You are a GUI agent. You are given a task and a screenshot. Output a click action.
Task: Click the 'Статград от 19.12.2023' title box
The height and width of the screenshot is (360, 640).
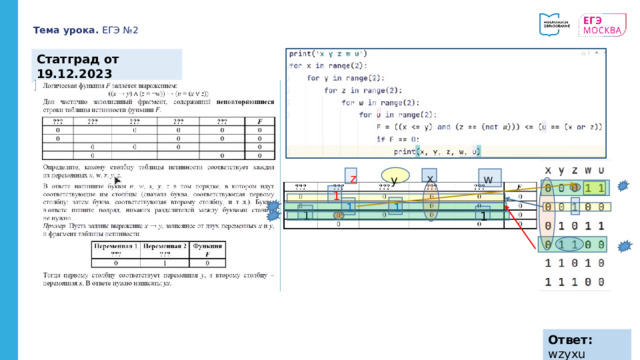pos(107,65)
